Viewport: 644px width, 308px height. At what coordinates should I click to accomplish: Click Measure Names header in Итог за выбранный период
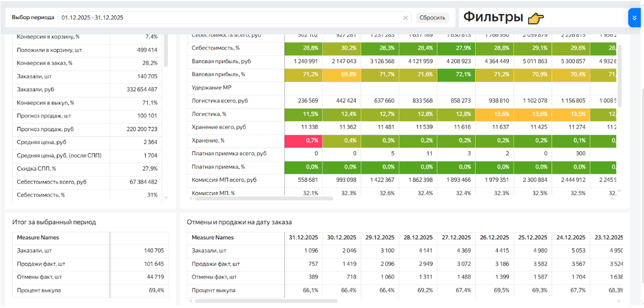[38, 238]
